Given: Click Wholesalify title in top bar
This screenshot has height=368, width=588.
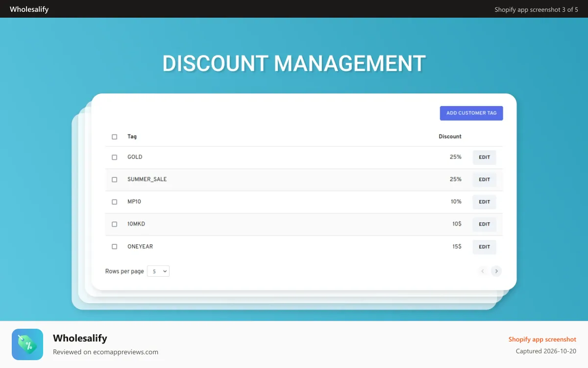Looking at the screenshot, I should (29, 9).
